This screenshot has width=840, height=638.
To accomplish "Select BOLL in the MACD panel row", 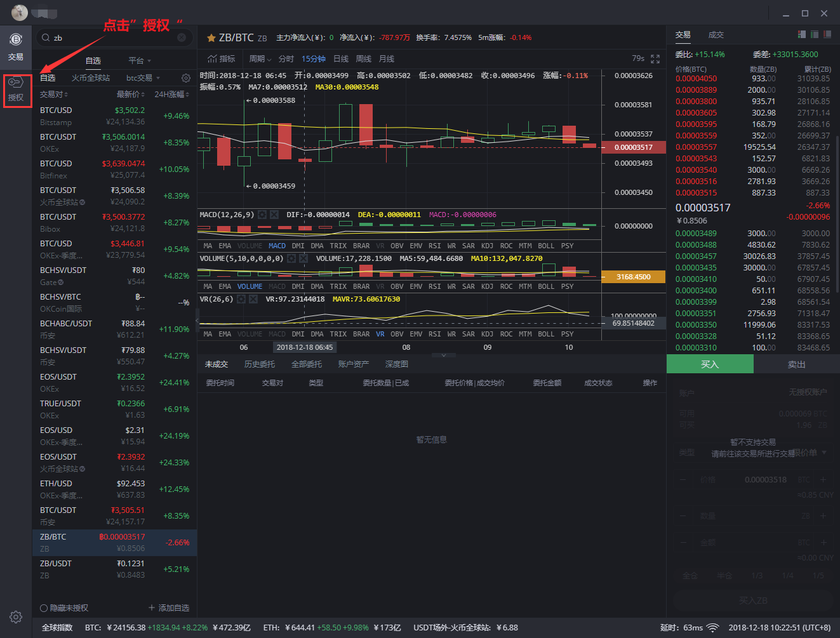I will point(546,246).
